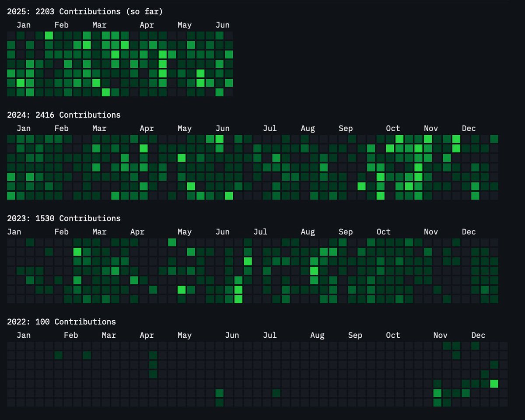Pick the Jul label in 2023 graph
525x420 pixels.
[x=260, y=231]
